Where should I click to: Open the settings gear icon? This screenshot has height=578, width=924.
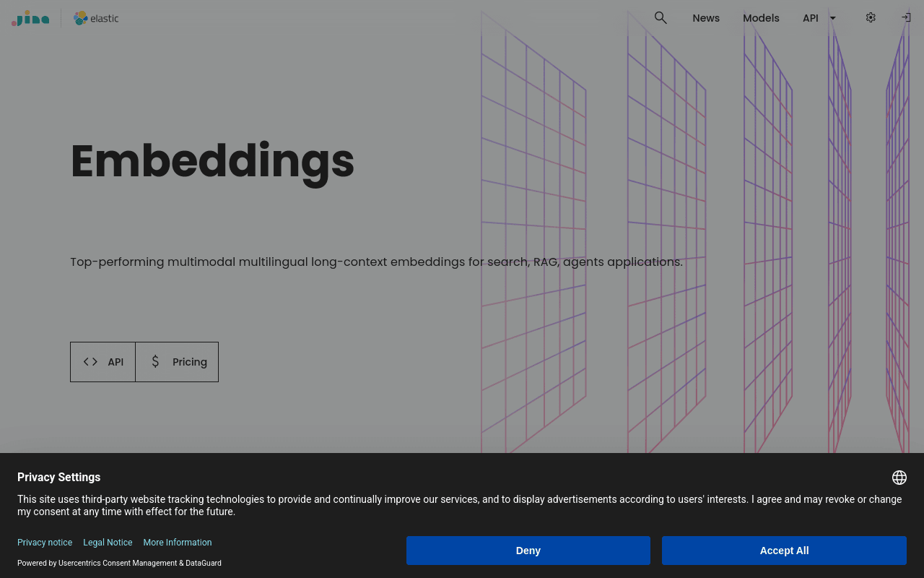(x=871, y=17)
